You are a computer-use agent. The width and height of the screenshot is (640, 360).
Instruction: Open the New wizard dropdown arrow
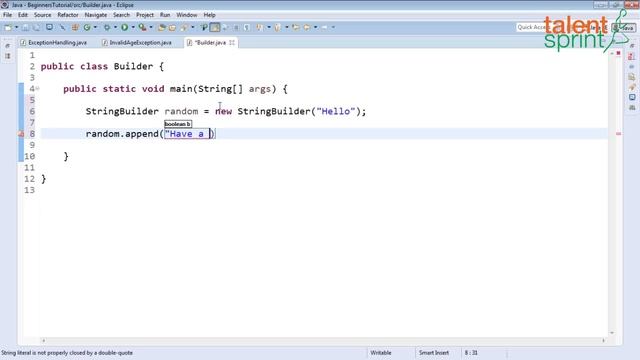click(16, 27)
